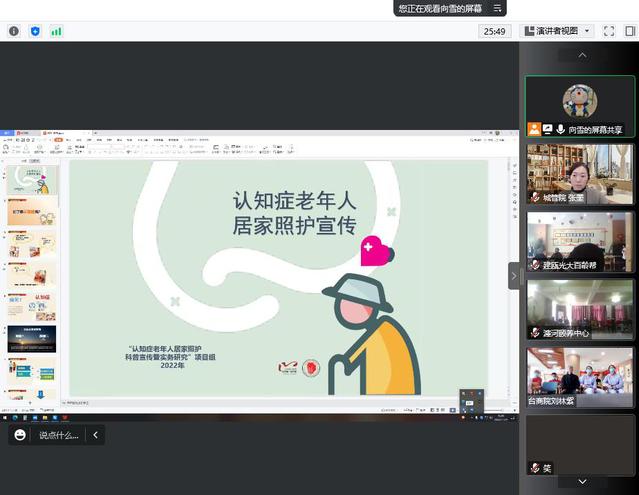Select 向雪的屏幕共享 participant tile
The width and height of the screenshot is (639, 495).
580,106
